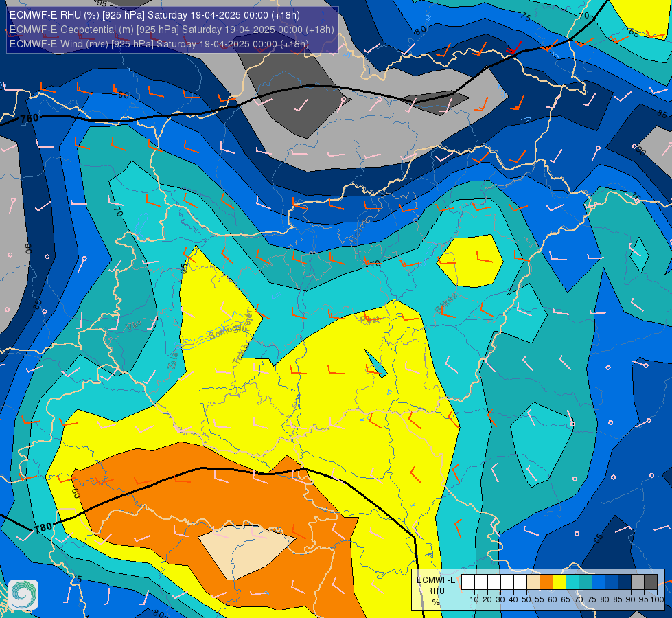
Task: Click the swirl logo icon in the corner
Action: coord(23,595)
